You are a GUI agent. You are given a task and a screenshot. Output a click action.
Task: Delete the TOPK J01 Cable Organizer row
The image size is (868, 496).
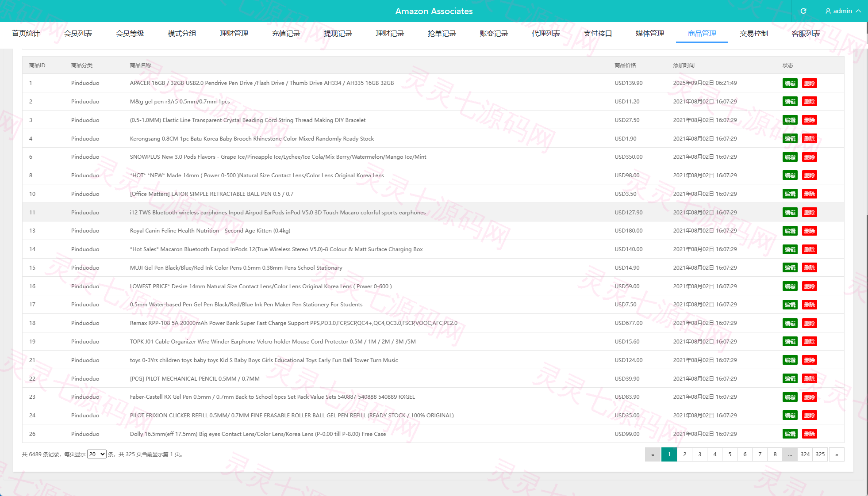pos(810,342)
